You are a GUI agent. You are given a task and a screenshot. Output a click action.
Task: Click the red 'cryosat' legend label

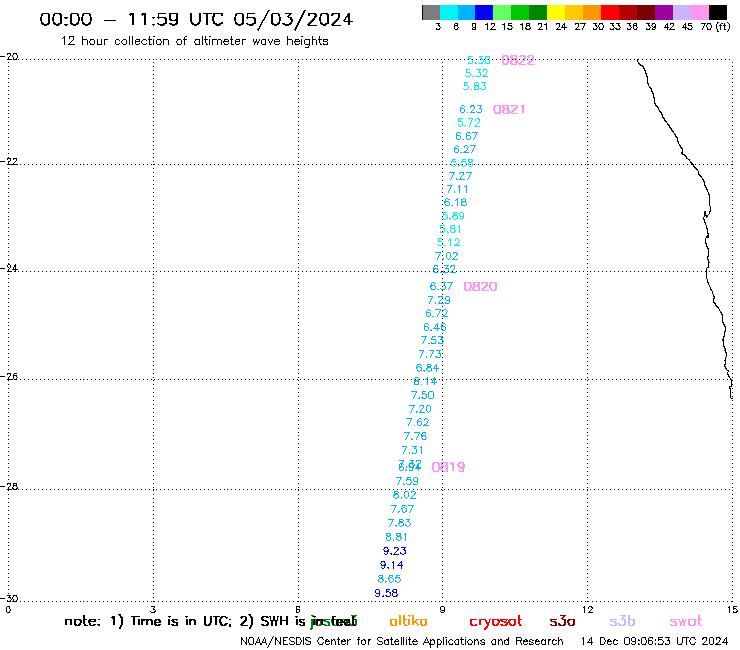pyautogui.click(x=496, y=621)
